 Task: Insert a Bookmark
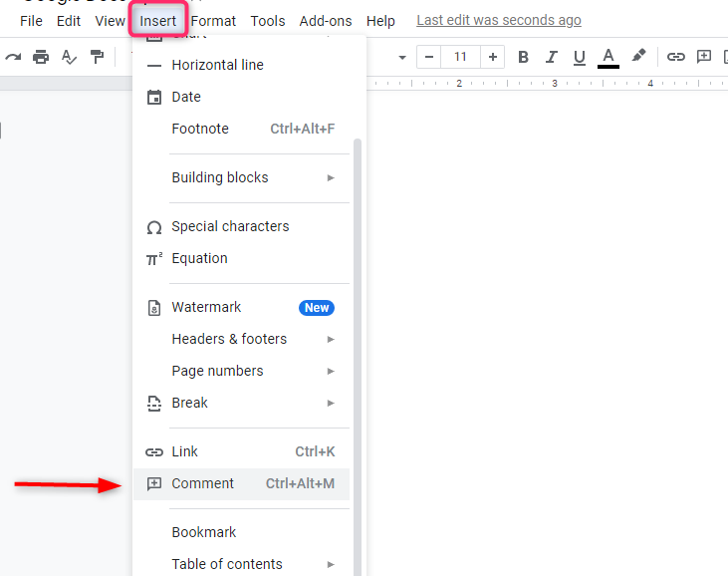[241, 532]
